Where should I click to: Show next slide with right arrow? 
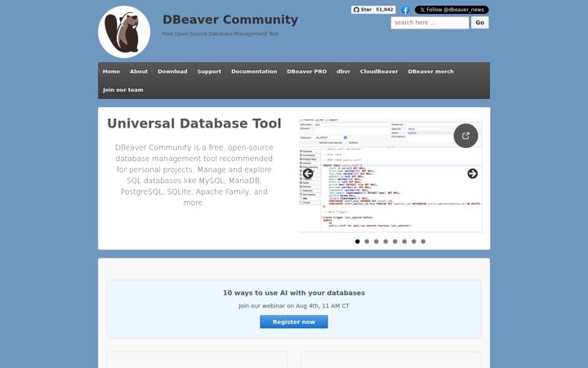coord(473,173)
